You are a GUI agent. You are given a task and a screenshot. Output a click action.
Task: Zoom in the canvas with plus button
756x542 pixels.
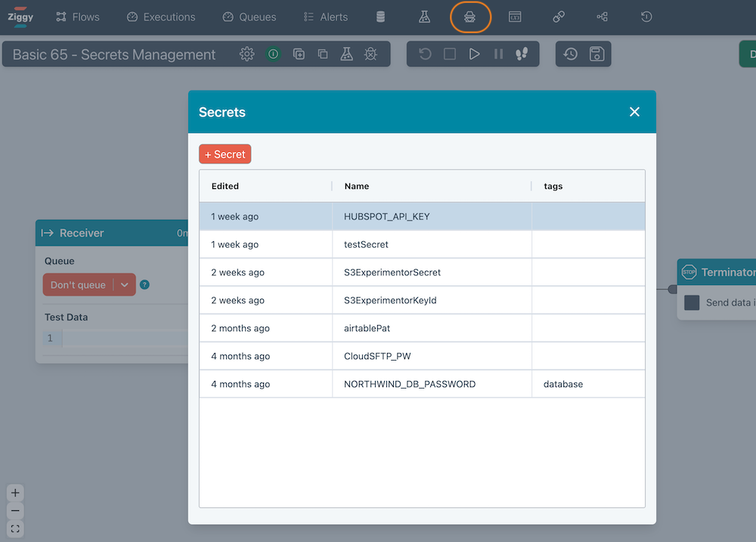coord(15,492)
